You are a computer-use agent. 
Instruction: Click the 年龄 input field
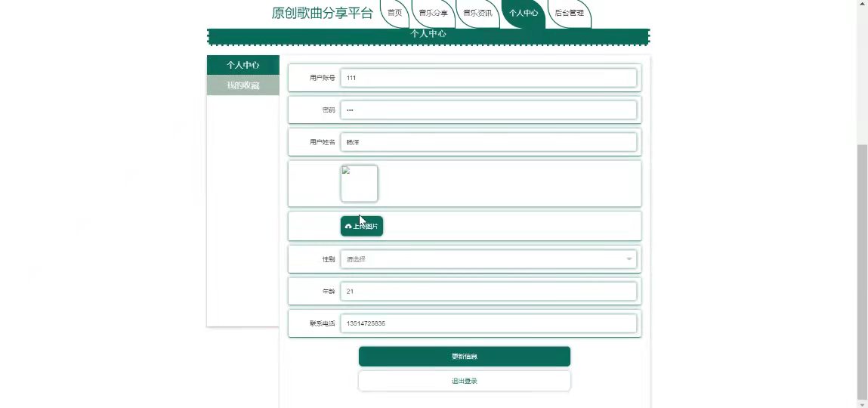(x=488, y=291)
